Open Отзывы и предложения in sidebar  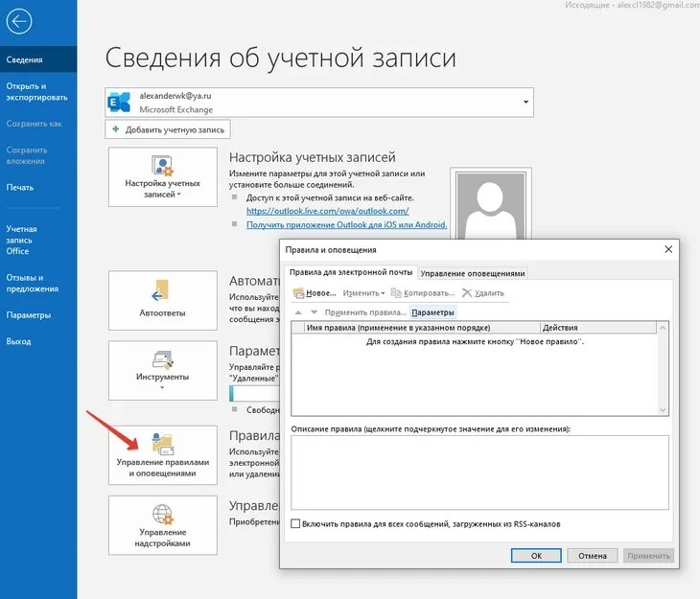coord(33,283)
